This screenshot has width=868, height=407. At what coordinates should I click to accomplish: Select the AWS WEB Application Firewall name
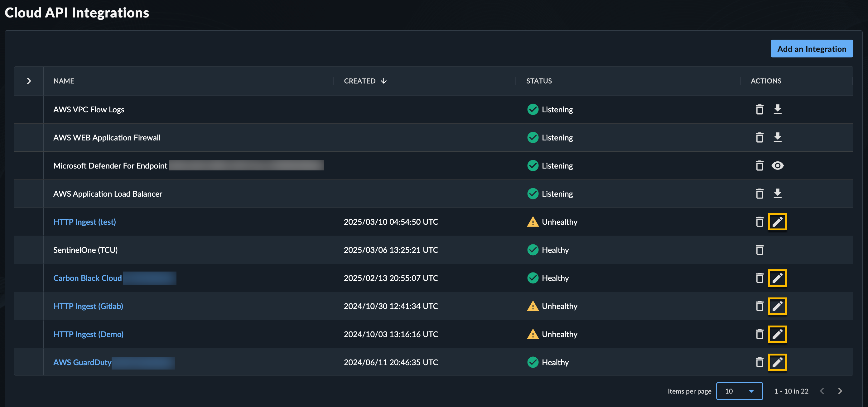tap(107, 138)
